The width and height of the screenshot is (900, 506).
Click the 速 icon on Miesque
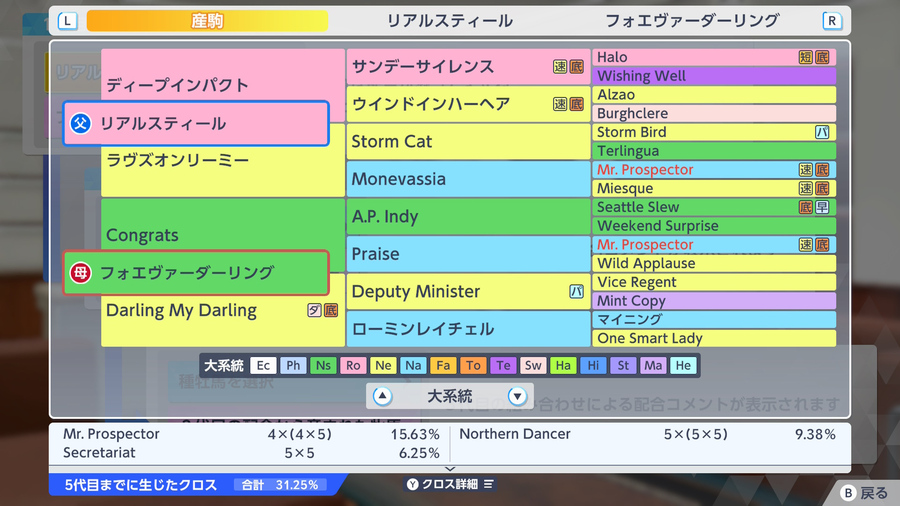pos(806,188)
